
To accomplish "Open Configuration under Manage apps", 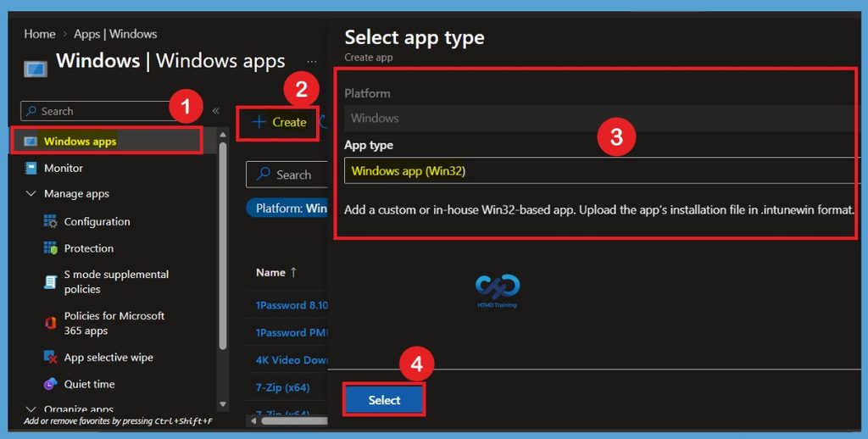I will point(97,221).
